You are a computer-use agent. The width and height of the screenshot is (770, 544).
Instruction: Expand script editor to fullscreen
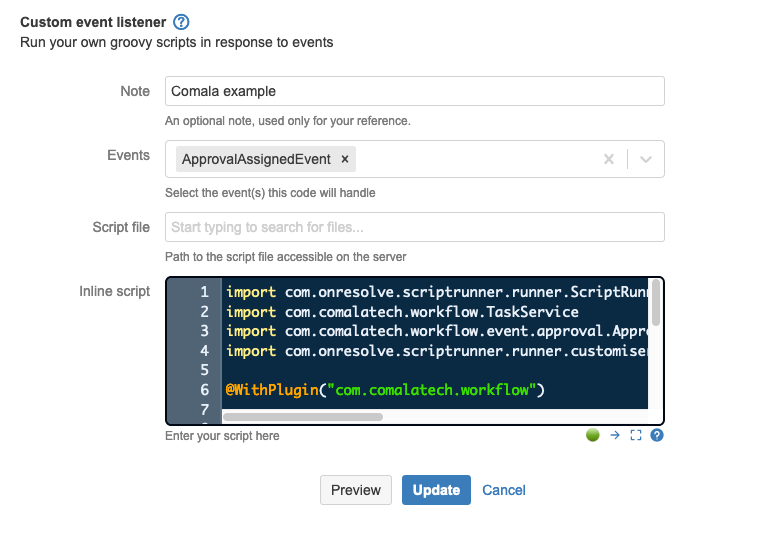[x=636, y=435]
